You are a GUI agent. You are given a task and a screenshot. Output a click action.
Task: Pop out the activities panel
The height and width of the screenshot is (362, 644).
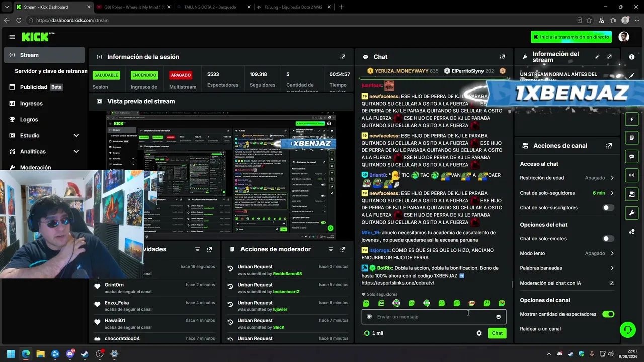click(209, 249)
